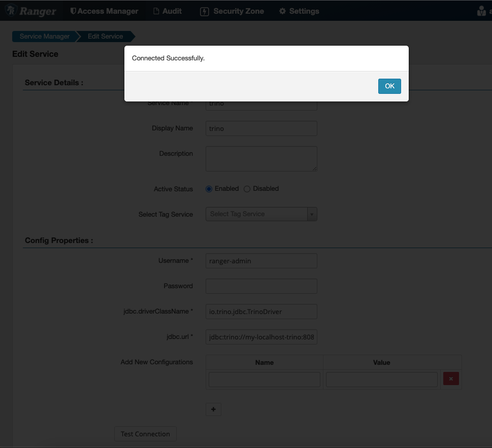Image resolution: width=492 pixels, height=448 pixels.
Task: Open the Security Zone menu
Action: coord(232,11)
